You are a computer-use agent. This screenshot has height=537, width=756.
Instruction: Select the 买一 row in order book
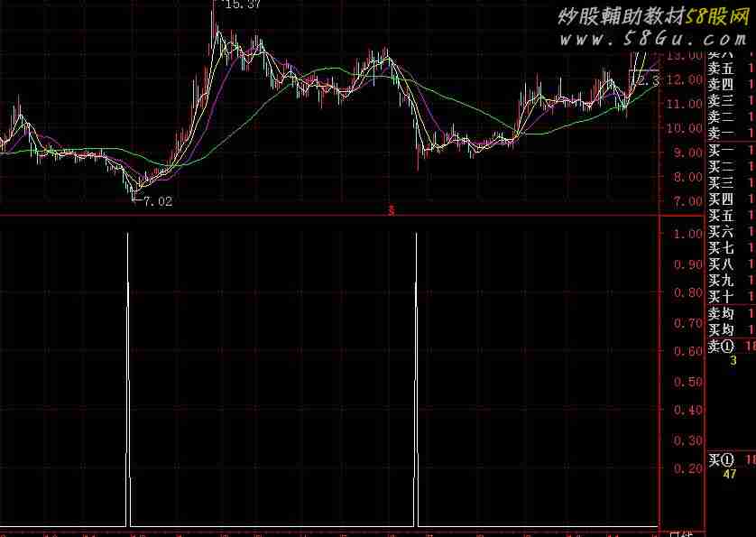pos(731,151)
